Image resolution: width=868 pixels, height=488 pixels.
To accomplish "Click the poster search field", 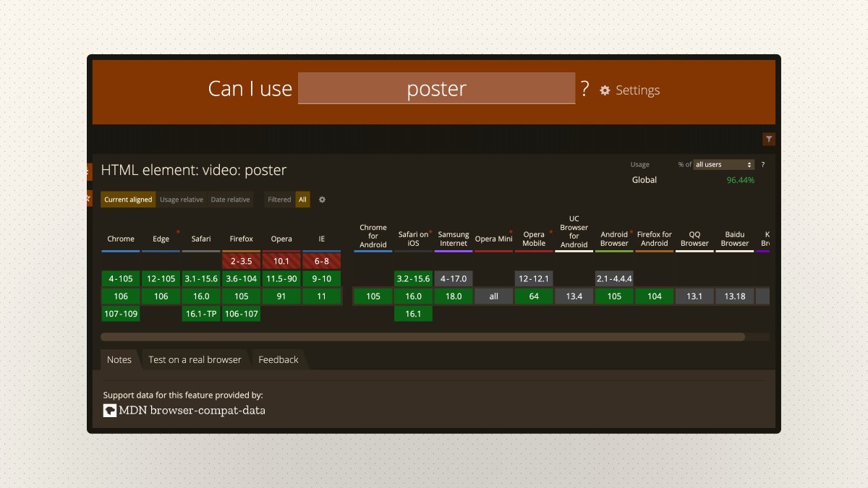I will click(x=436, y=88).
